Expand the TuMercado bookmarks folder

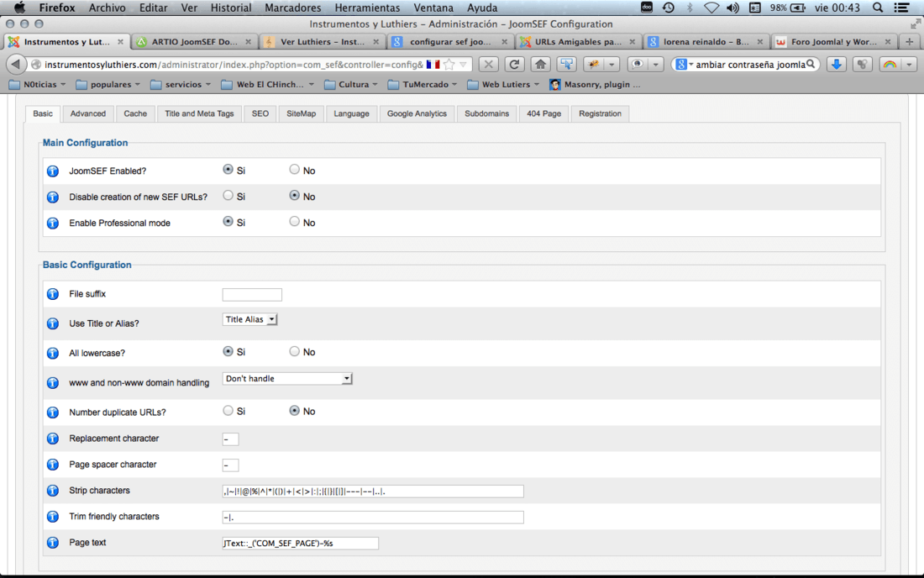[x=423, y=84]
